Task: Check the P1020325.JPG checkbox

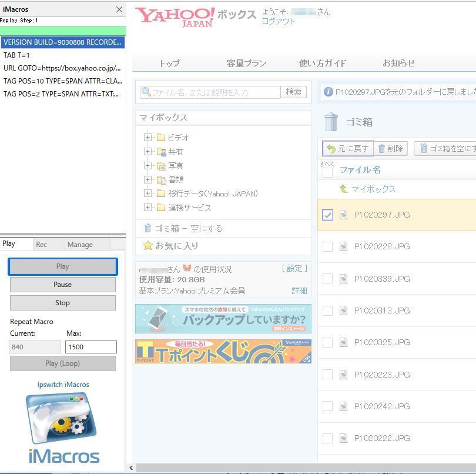Action: pos(327,342)
